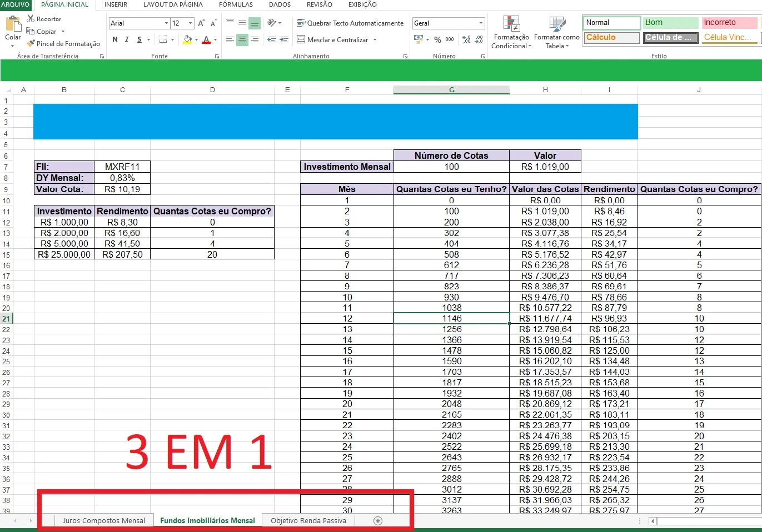The height and width of the screenshot is (532, 762).
Task: Open the Objetivo Renda Passiva sheet
Action: pos(308,520)
